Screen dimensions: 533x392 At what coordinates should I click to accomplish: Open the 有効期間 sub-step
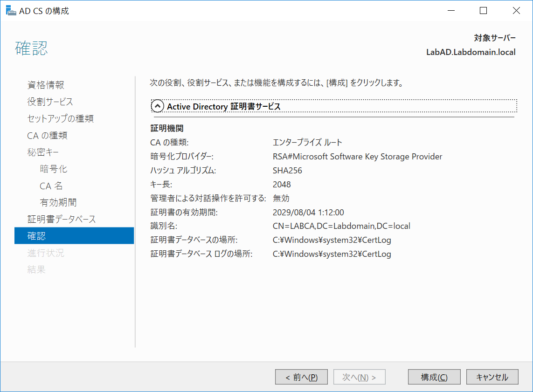pyautogui.click(x=58, y=202)
